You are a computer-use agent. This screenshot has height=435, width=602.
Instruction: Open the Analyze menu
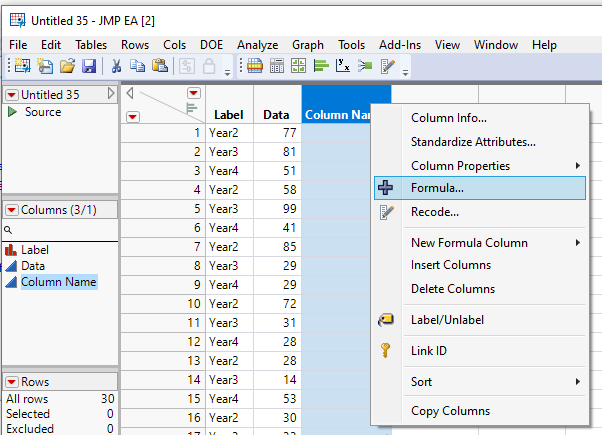(258, 45)
